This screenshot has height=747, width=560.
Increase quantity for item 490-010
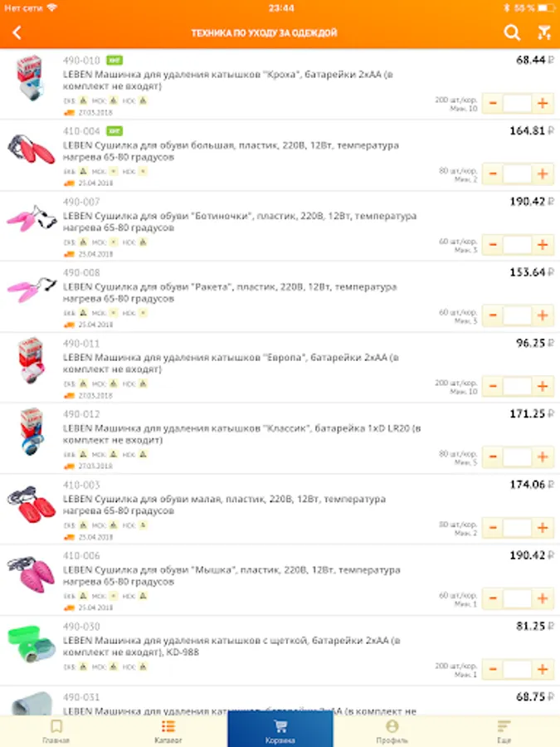coord(543,104)
